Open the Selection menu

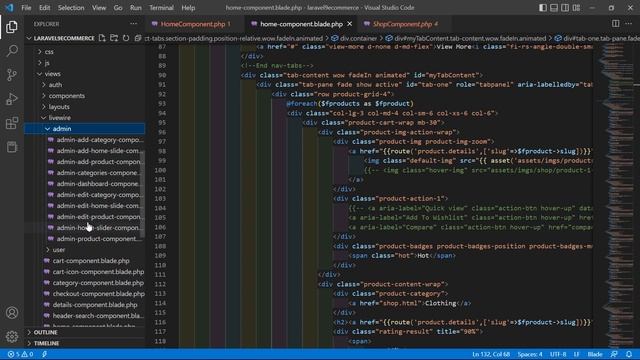[71, 7]
